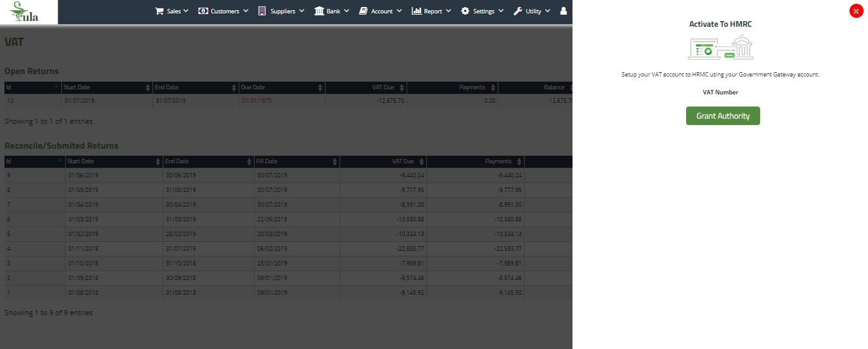
Task: Click the Sula logo
Action: coord(29,12)
